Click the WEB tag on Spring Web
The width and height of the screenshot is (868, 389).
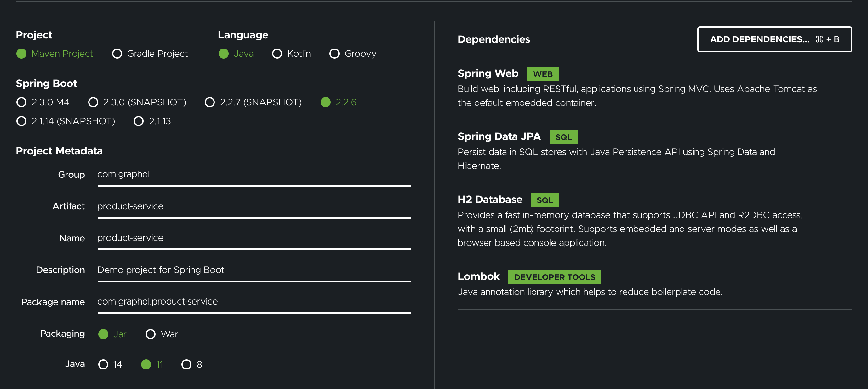542,74
